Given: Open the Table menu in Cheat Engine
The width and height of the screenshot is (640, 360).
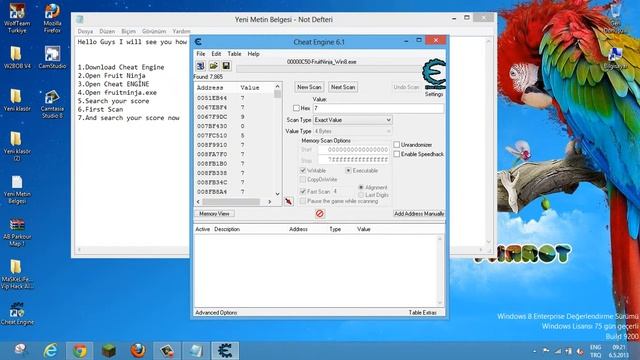Looking at the screenshot, I should [x=234, y=53].
